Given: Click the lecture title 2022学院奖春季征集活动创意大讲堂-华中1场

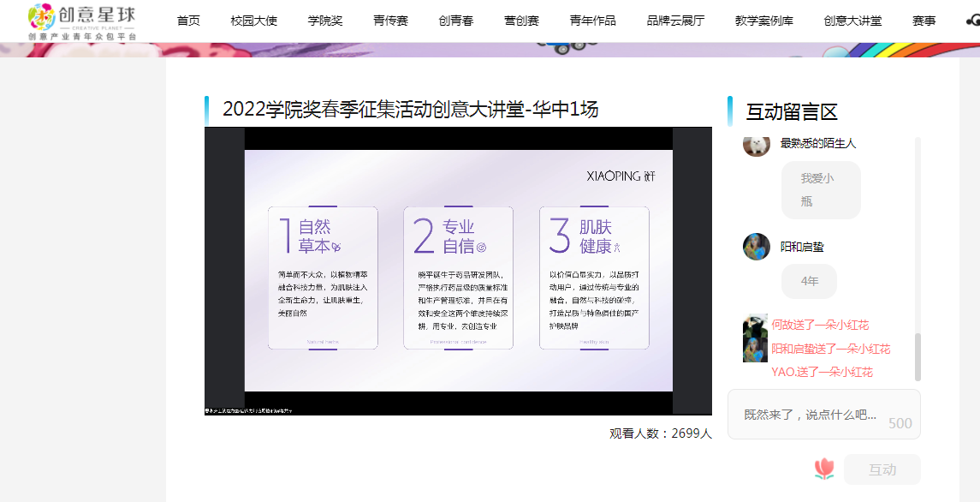Looking at the screenshot, I should click(x=411, y=110).
